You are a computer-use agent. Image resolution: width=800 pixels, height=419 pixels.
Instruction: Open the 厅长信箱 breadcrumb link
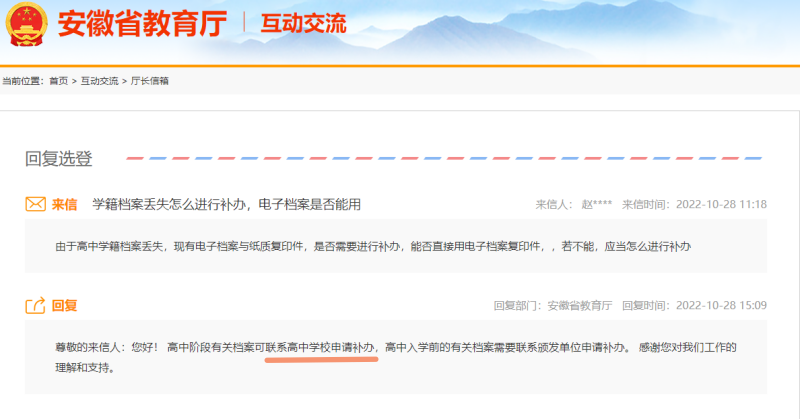tap(149, 81)
